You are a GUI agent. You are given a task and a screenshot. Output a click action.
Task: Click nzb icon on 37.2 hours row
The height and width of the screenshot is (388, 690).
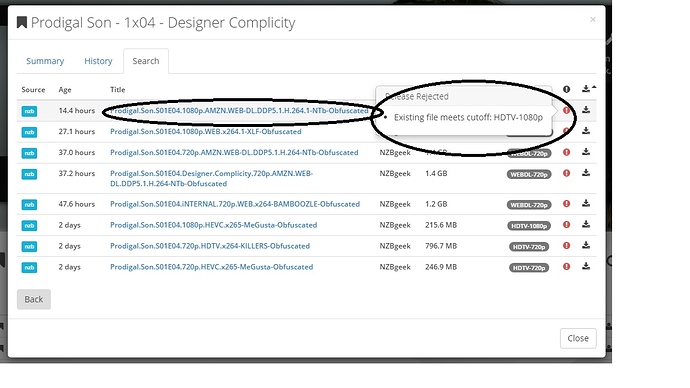click(x=29, y=174)
